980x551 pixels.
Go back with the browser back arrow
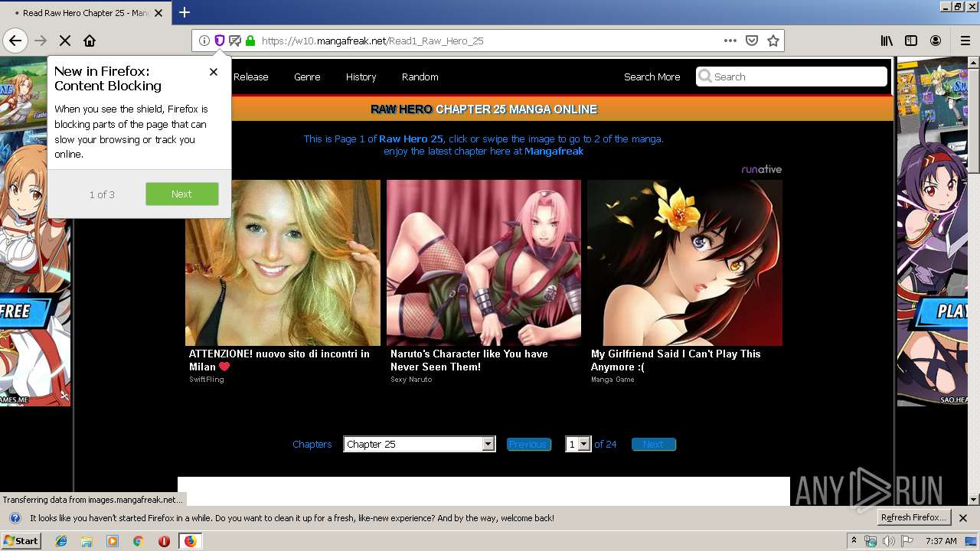15,41
